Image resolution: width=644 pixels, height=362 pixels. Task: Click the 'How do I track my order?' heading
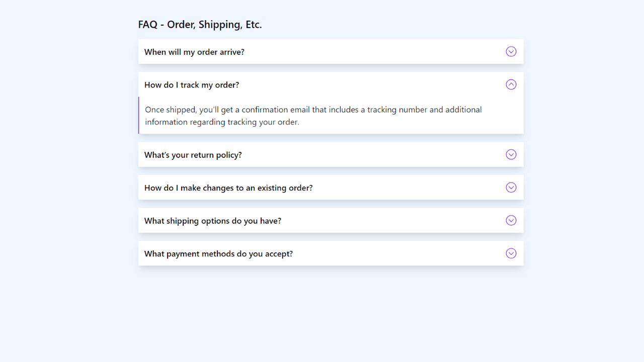(191, 84)
